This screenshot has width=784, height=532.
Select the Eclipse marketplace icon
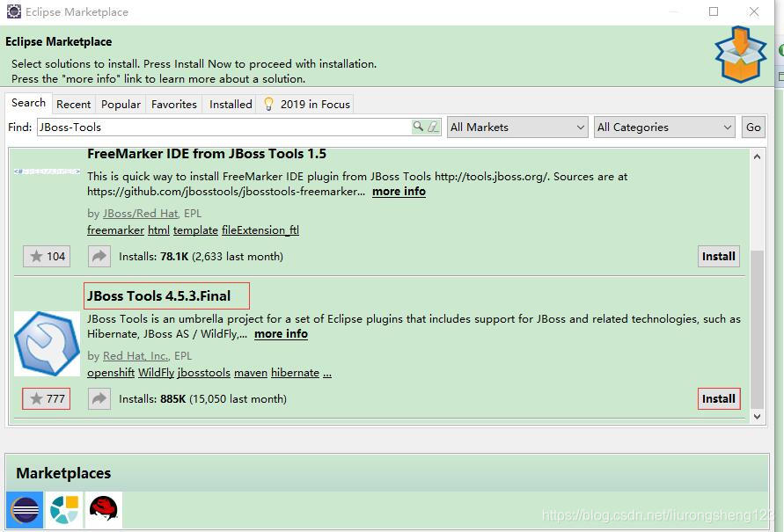pyautogui.click(x=25, y=509)
